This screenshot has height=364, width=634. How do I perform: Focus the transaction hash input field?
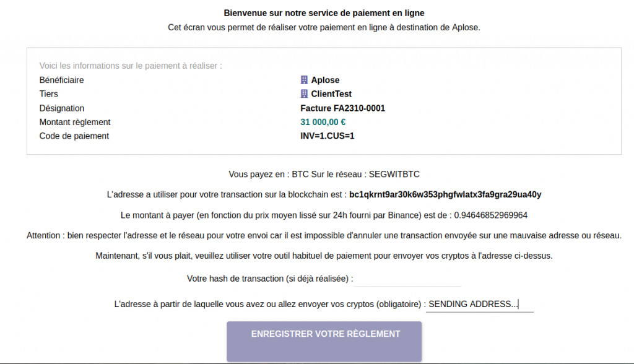click(x=407, y=279)
